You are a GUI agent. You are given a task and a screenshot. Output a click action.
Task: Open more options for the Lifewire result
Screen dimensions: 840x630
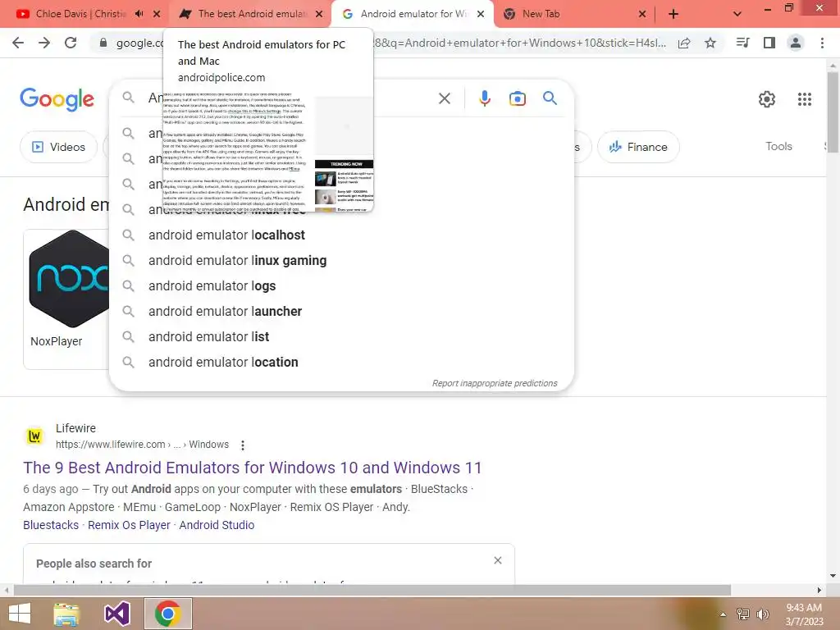(x=243, y=445)
